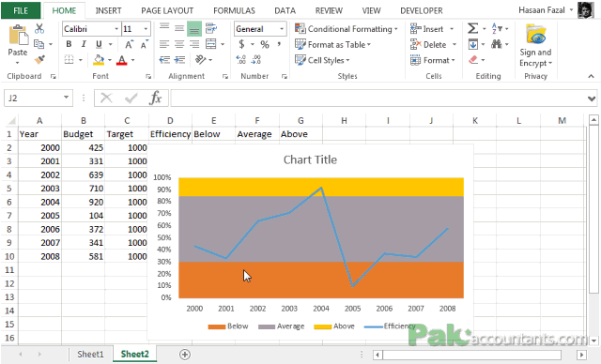The height and width of the screenshot is (364, 601).
Task: Toggle Bottom Align
Action: (194, 29)
